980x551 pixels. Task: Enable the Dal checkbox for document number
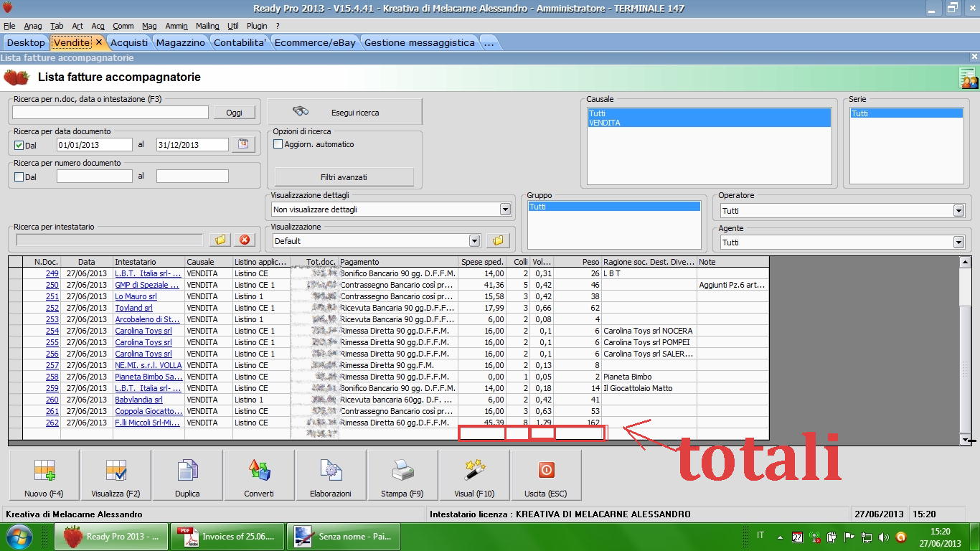[x=19, y=176]
